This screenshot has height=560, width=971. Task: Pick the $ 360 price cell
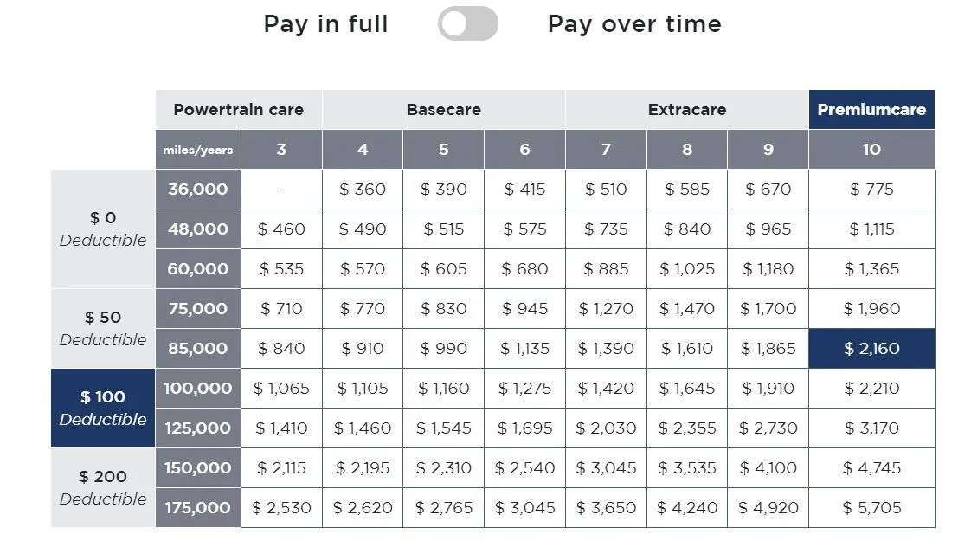(362, 189)
